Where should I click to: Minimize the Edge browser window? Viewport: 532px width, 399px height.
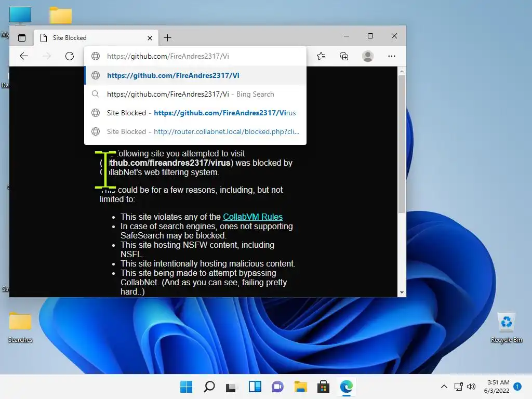click(x=347, y=36)
